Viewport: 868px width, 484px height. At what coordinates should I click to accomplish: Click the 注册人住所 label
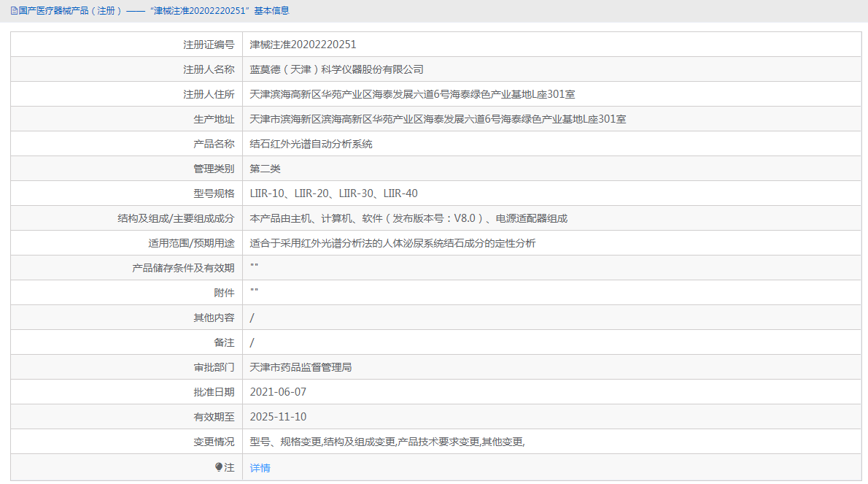click(x=209, y=94)
